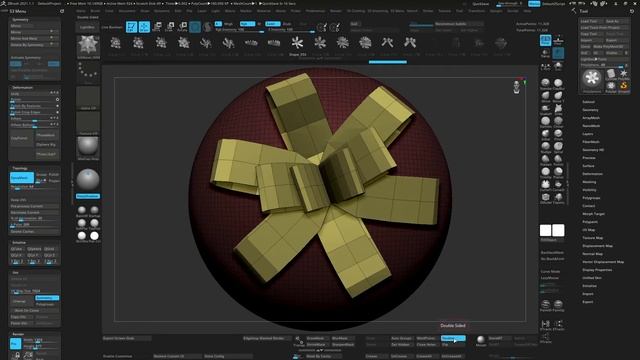The image size is (640, 360).
Task: Open the Material menu
Action: (x=264, y=11)
